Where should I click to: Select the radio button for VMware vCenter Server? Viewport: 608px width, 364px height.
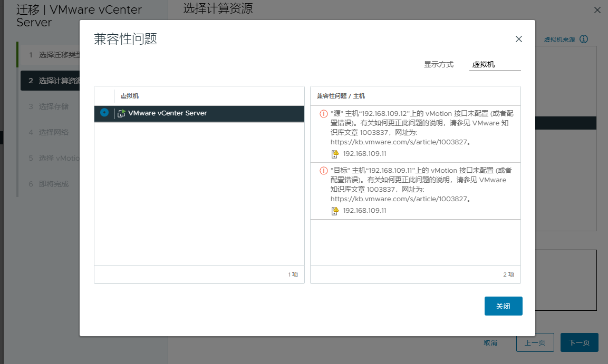coord(104,112)
